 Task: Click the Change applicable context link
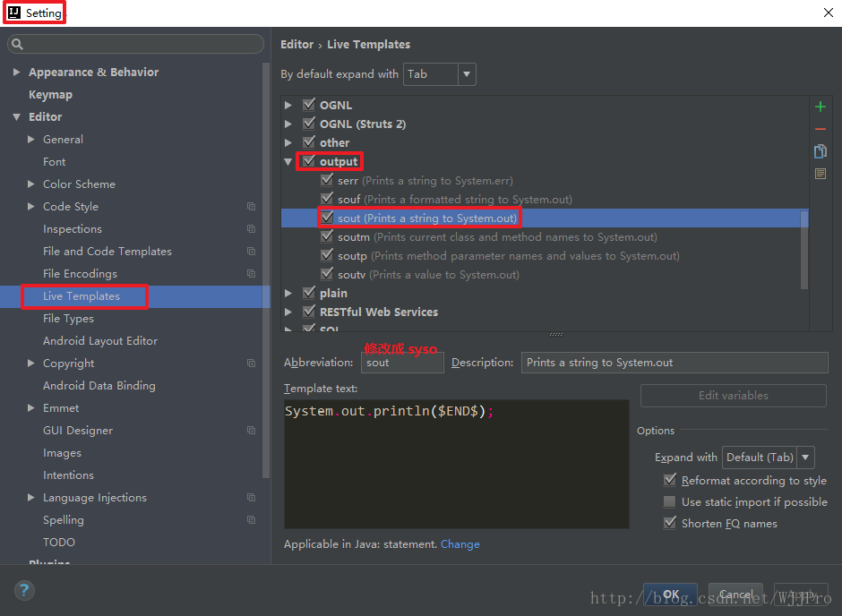(x=460, y=544)
